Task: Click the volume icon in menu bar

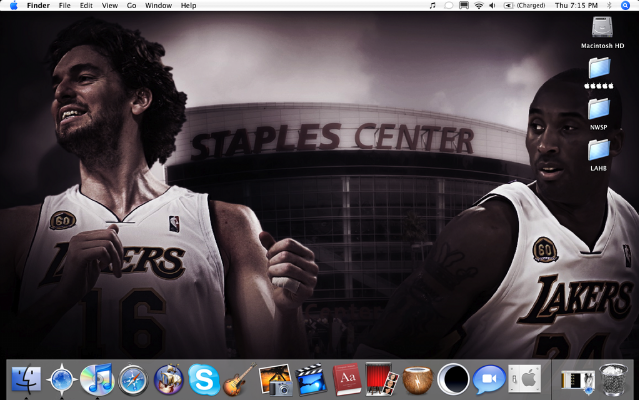Action: pyautogui.click(x=493, y=6)
